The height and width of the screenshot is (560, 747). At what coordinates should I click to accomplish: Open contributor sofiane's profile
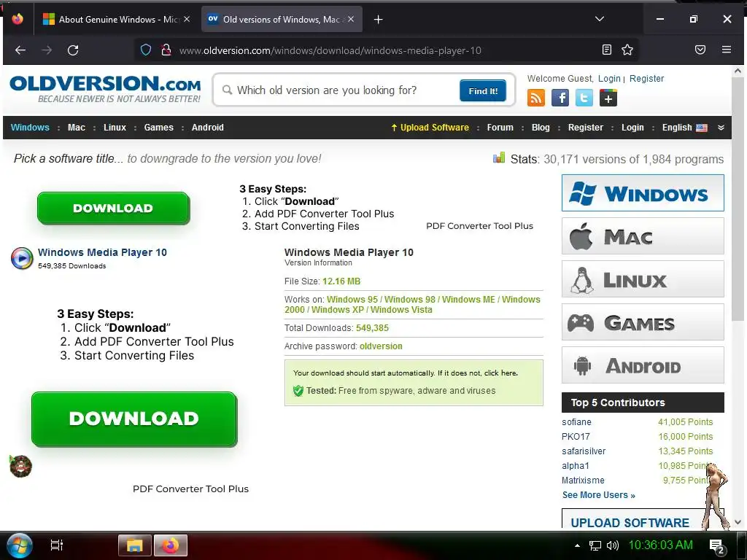pos(576,422)
